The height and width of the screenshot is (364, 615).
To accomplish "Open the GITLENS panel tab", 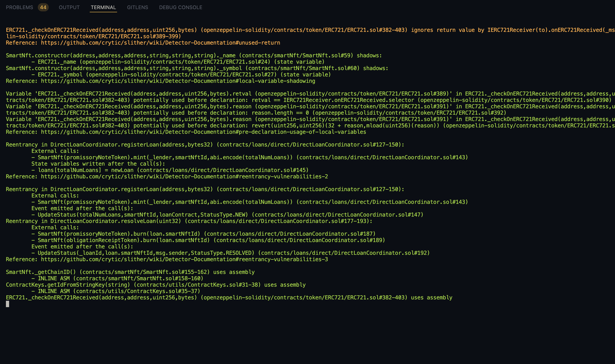I will click(x=138, y=7).
